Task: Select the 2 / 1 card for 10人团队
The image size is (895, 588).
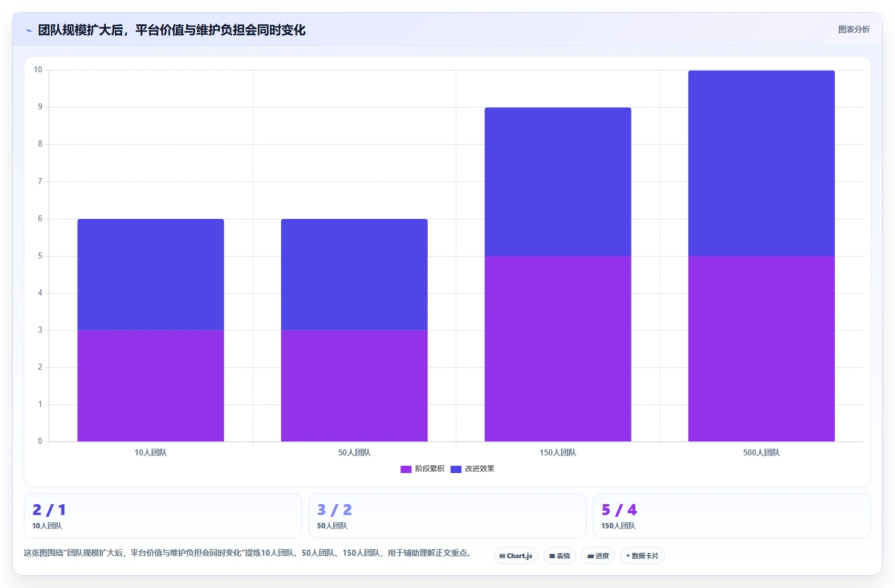Action: click(163, 516)
